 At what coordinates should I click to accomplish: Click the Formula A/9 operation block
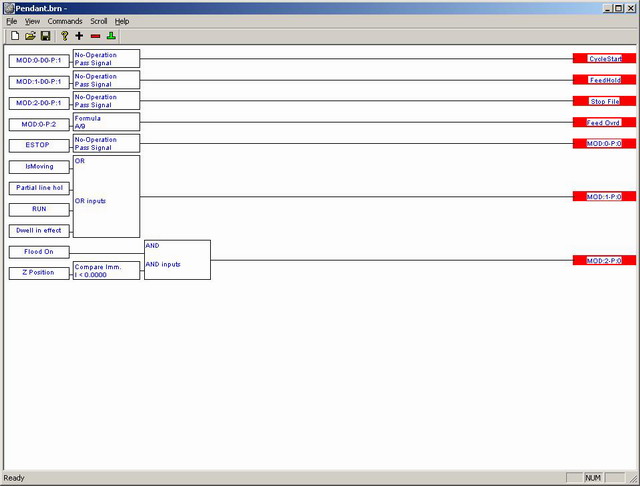click(106, 122)
